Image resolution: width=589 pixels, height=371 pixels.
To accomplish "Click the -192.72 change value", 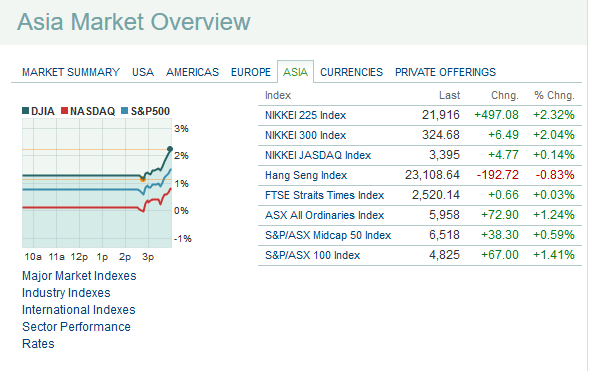I will [x=498, y=175].
